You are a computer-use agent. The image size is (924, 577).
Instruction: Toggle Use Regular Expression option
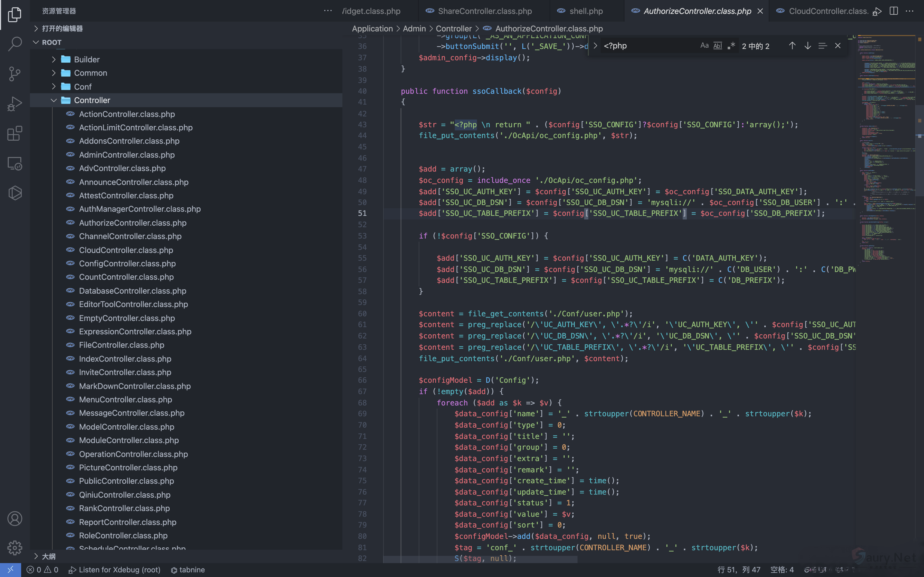(x=731, y=46)
